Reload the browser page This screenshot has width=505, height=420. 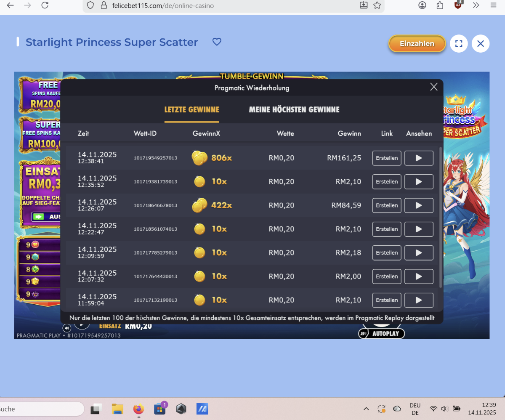45,5
